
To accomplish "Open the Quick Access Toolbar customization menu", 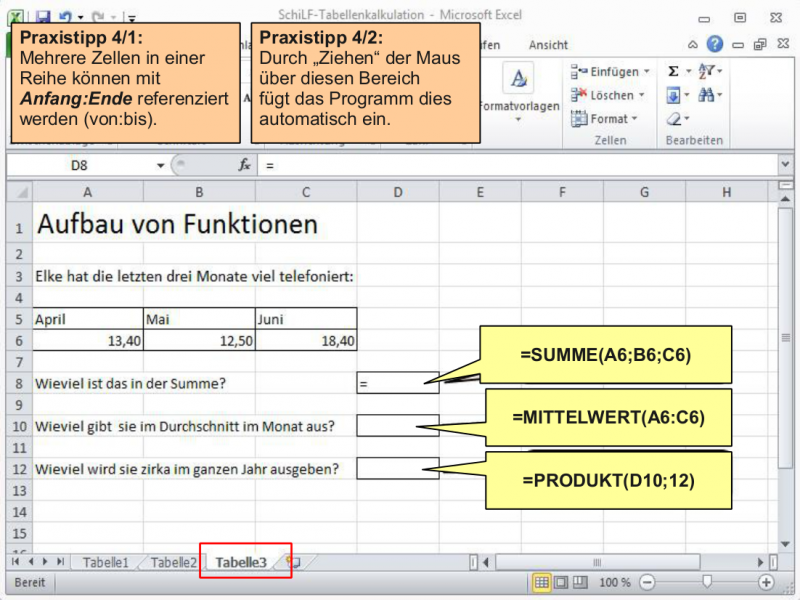I will [131, 18].
